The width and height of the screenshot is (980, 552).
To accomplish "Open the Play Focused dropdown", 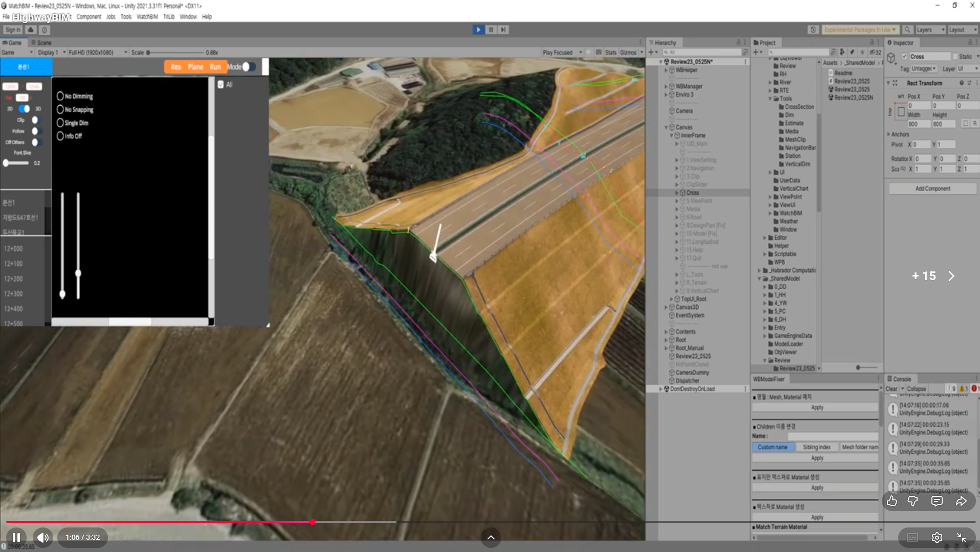I will (x=562, y=53).
